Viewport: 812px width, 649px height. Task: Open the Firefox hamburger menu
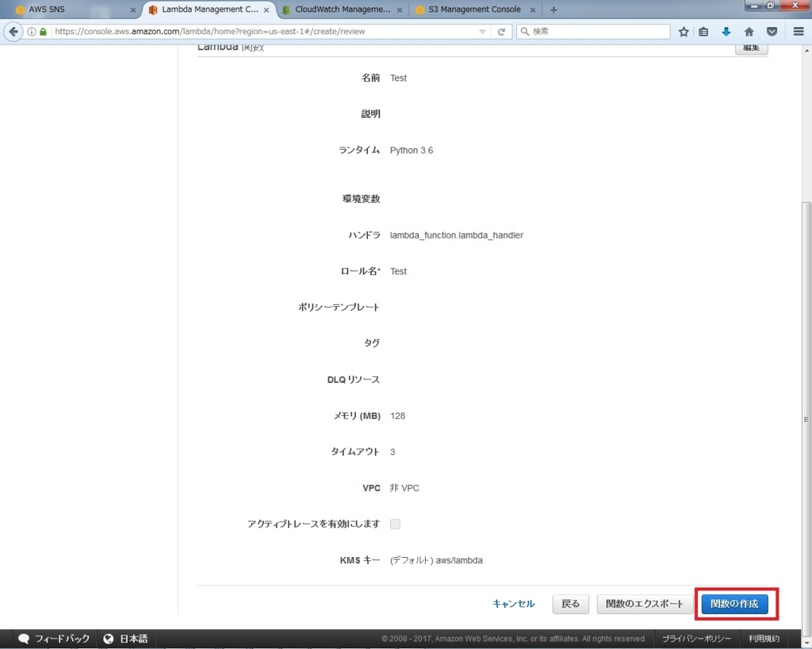tap(799, 32)
